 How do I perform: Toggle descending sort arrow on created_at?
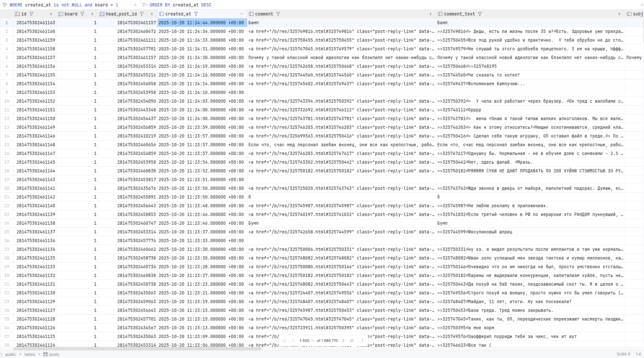tap(242, 14)
